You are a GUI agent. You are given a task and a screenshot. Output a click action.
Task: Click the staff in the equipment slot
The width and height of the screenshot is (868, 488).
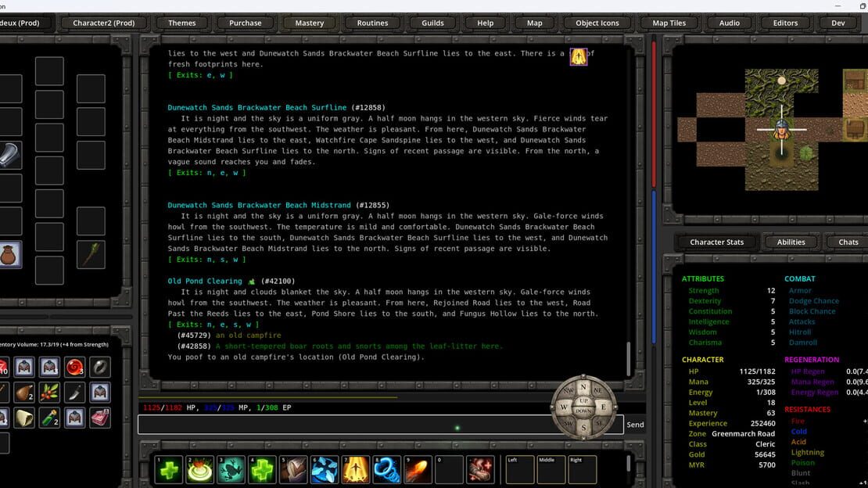(x=91, y=254)
